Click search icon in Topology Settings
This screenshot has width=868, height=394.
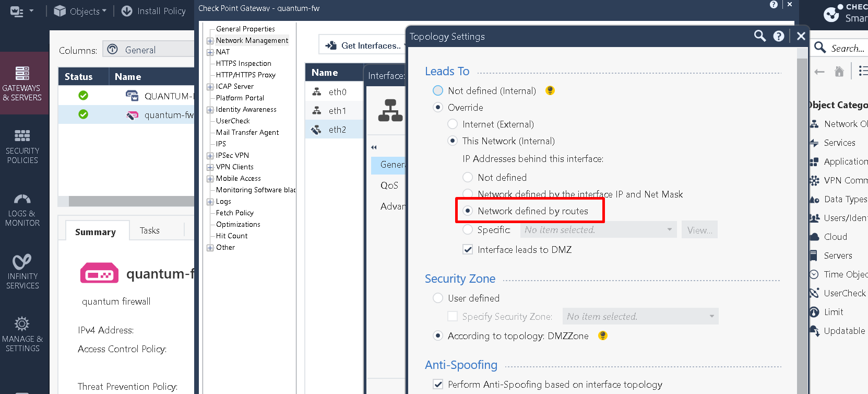click(x=760, y=36)
